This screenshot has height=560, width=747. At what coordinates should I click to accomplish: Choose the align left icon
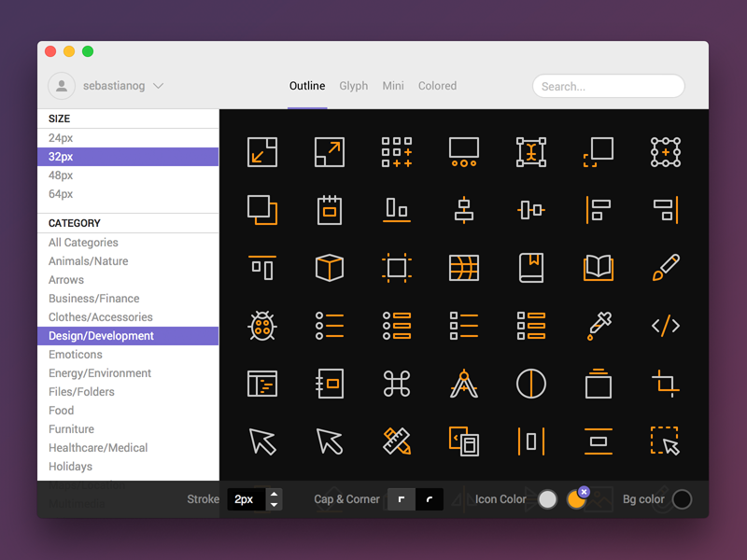tap(599, 210)
